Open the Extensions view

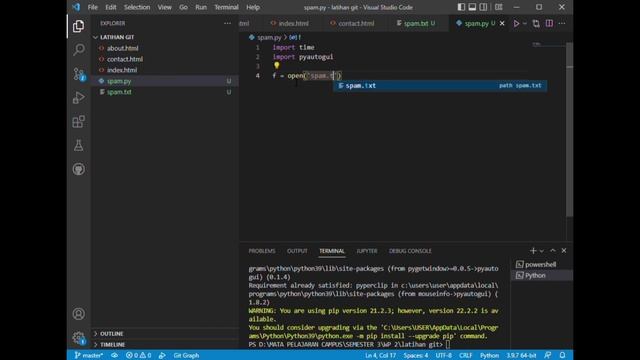[78, 122]
